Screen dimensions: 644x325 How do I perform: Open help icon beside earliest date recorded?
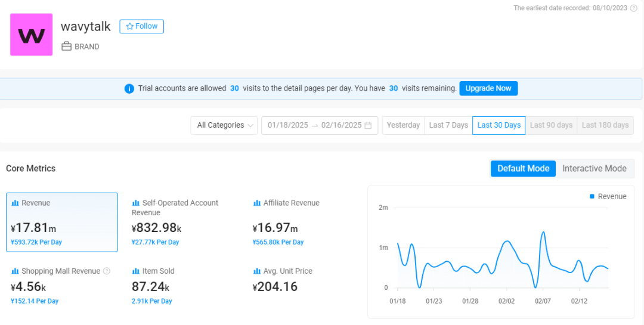(x=634, y=8)
